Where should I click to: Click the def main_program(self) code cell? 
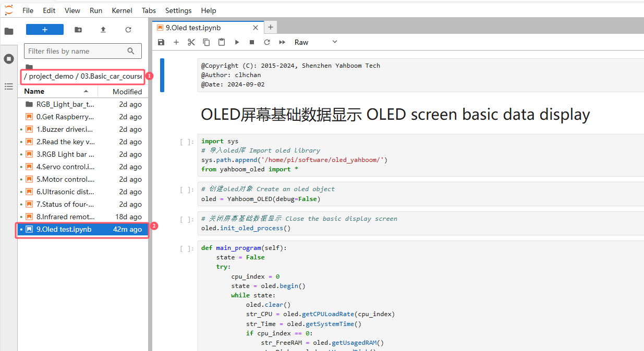pyautogui.click(x=421, y=296)
